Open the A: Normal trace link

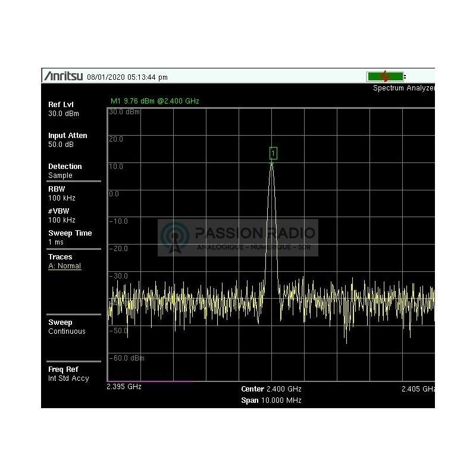pos(65,266)
